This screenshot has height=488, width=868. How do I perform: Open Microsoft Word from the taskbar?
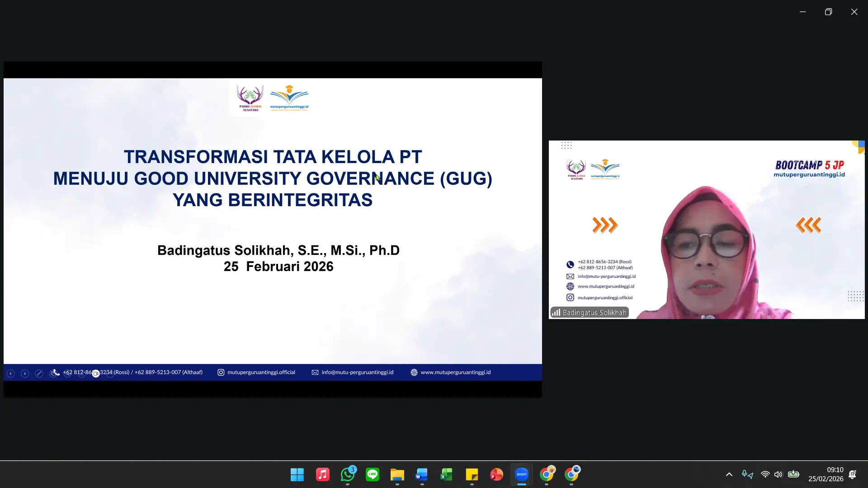pyautogui.click(x=421, y=474)
